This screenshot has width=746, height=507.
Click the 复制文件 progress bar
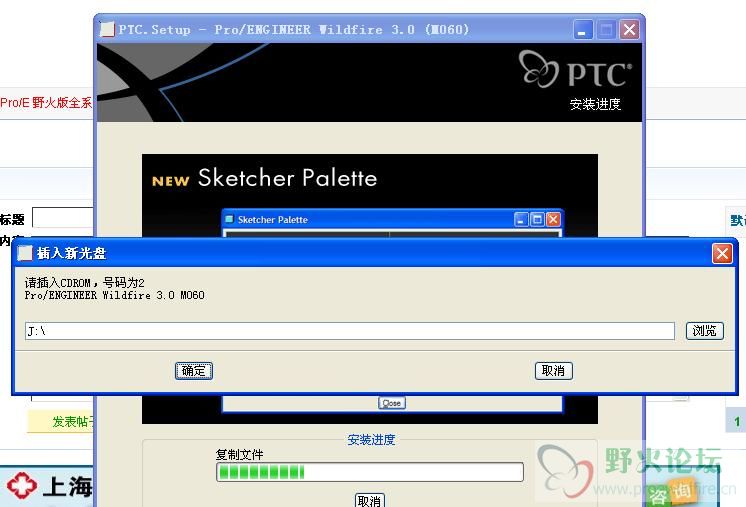pyautogui.click(x=370, y=472)
